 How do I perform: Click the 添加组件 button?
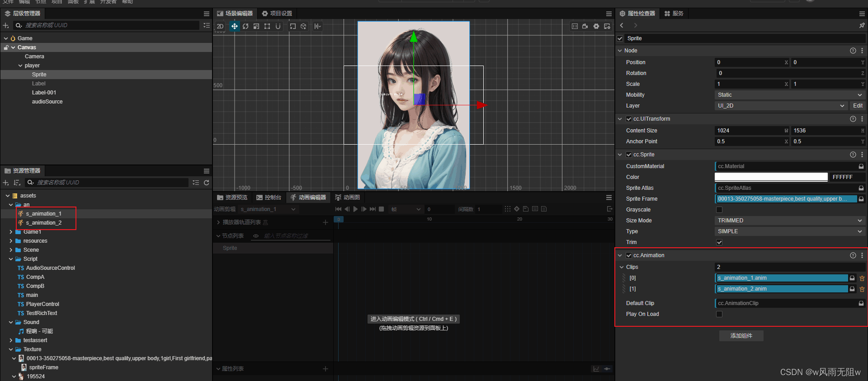coord(741,336)
